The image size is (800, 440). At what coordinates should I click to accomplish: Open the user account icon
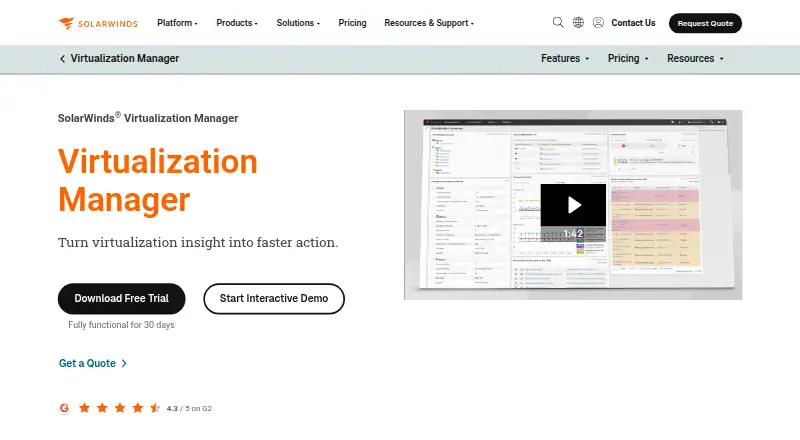tap(598, 22)
